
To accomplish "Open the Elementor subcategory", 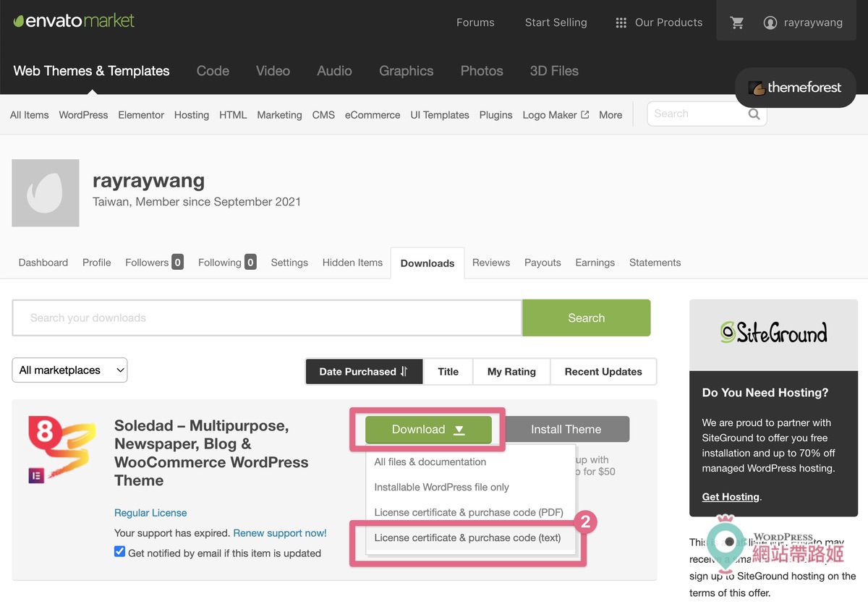I will pos(141,115).
